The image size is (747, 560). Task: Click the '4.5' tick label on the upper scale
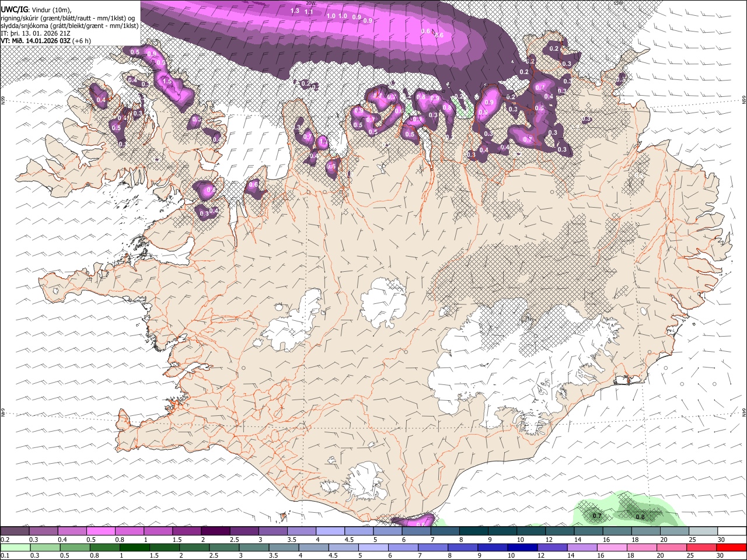350,540
